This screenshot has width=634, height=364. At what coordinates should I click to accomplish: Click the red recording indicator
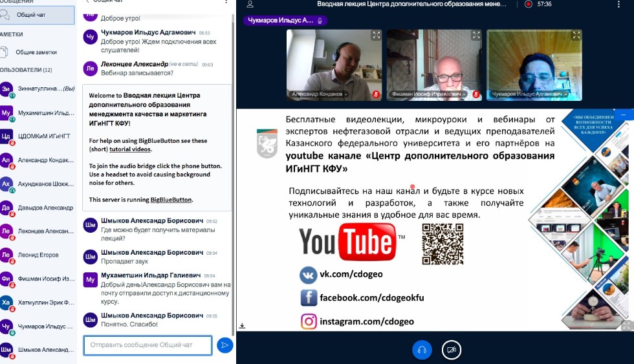coord(529,4)
